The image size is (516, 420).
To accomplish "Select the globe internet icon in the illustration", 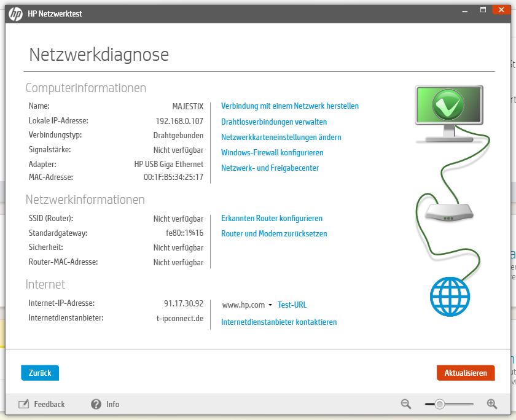I will click(x=450, y=297).
